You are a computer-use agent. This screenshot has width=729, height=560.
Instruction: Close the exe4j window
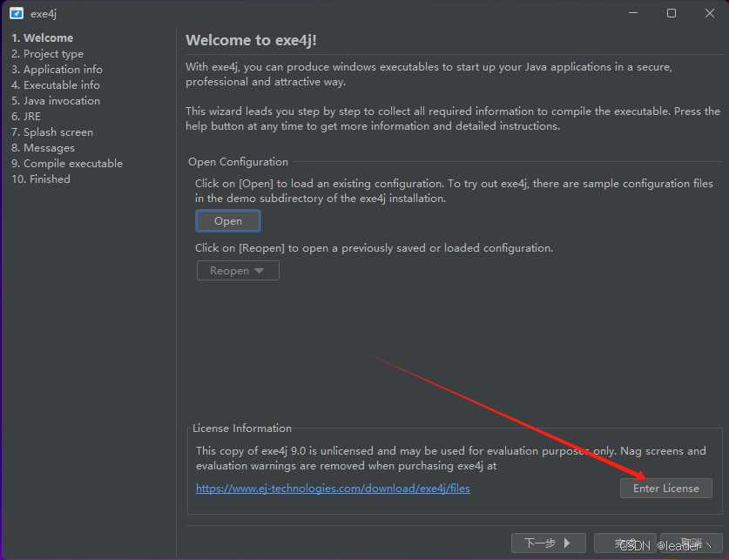[x=710, y=13]
